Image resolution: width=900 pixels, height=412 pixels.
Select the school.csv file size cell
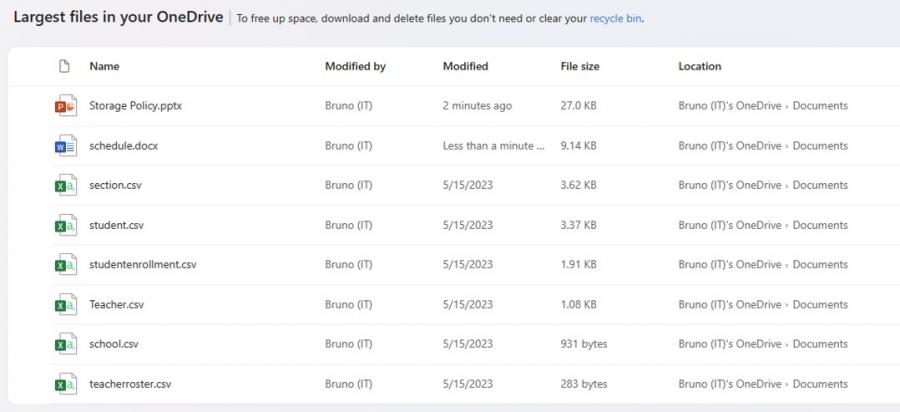click(584, 344)
